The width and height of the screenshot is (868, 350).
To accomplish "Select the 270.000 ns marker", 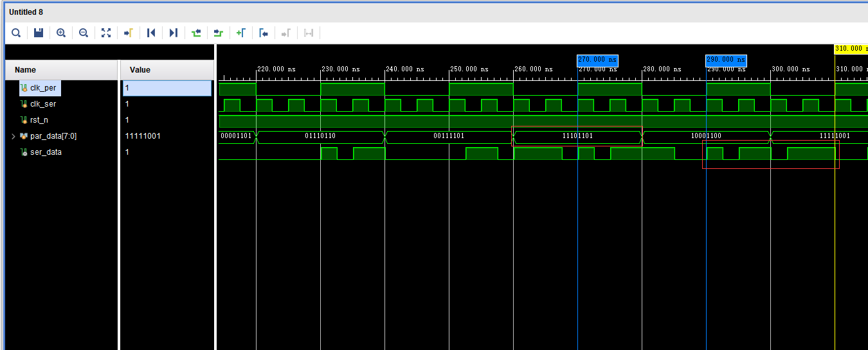I will tap(598, 60).
